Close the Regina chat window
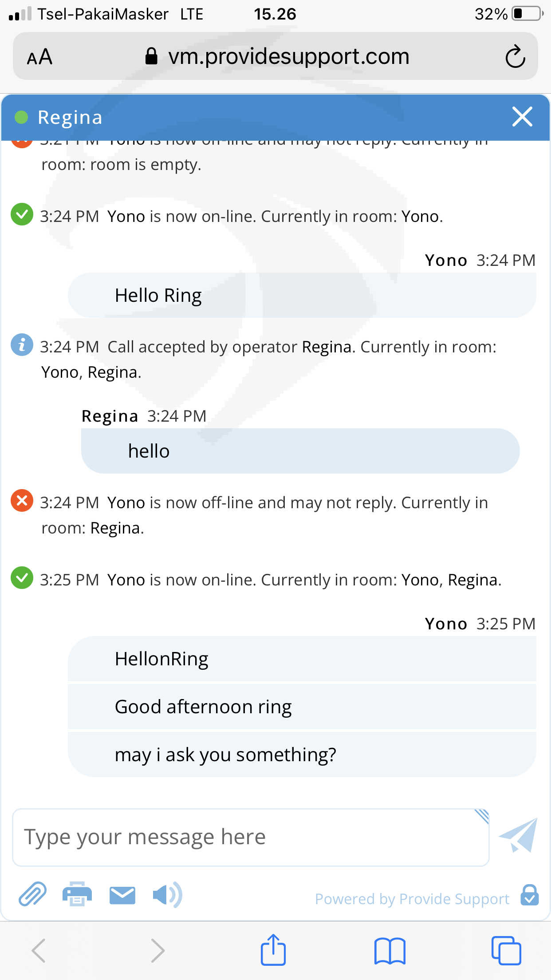 click(x=522, y=117)
